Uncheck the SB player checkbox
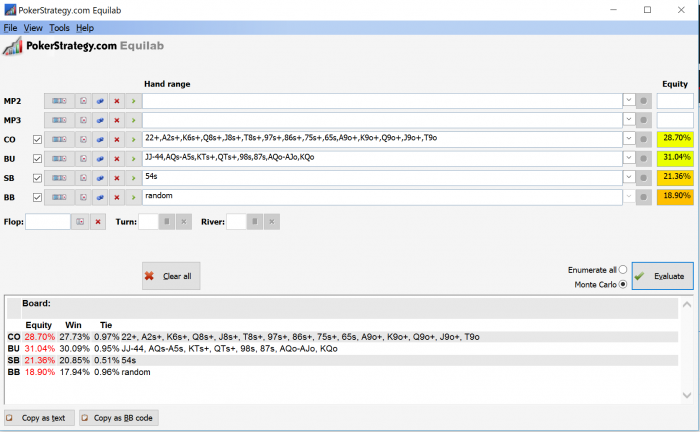Image resolution: width=700 pixels, height=432 pixels. click(38, 178)
